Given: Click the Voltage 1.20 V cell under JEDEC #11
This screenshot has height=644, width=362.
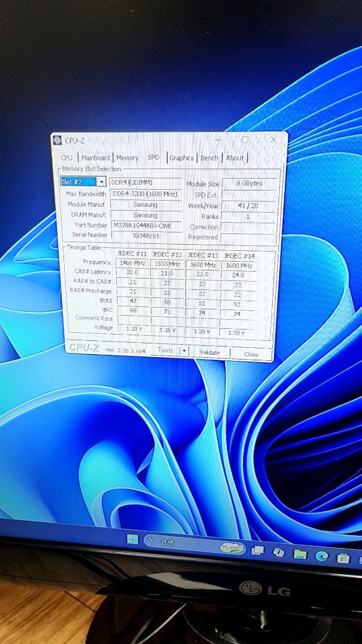Looking at the screenshot, I should click(x=133, y=328).
